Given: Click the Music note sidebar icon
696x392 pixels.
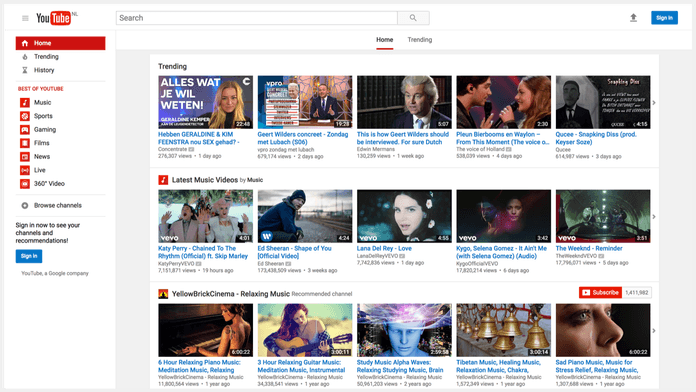Looking at the screenshot, I should (25, 103).
